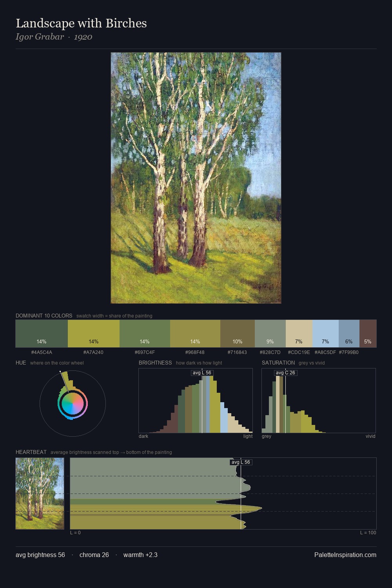This screenshot has width=392, height=588.
Task: Click the light axis label under brightness
Action: click(248, 436)
